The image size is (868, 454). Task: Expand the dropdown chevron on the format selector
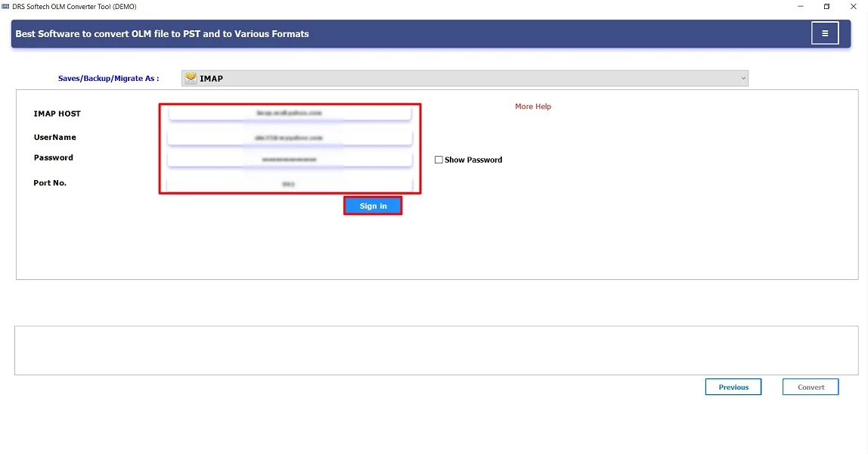pos(743,77)
